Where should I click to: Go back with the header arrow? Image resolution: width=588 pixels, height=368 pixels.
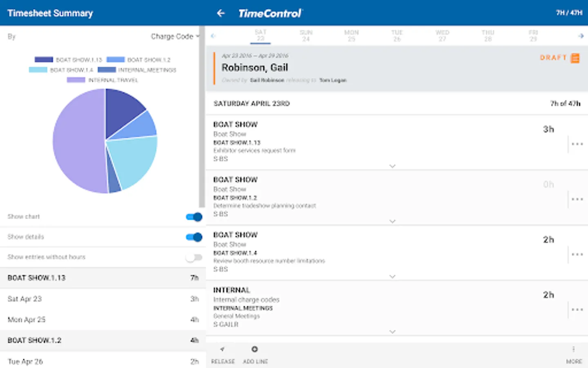tap(221, 13)
